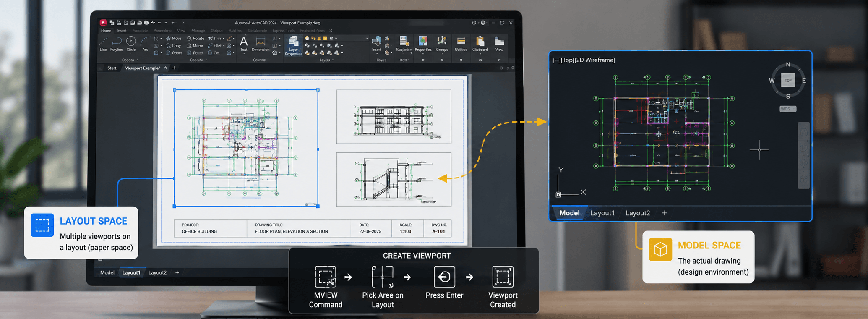Expand the Layers panel title arrow
This screenshot has width=868, height=319.
pos(333,60)
